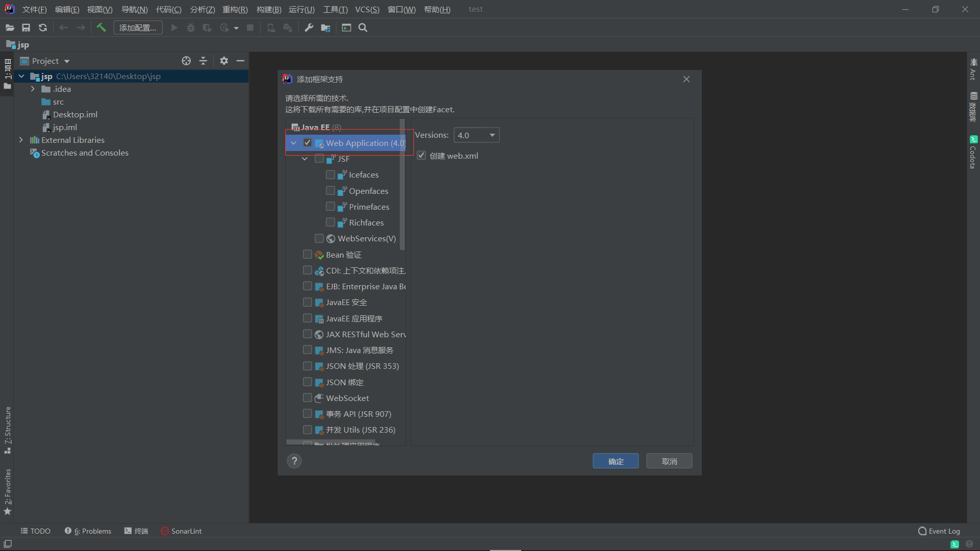Screen dimensions: 980x551
Task: Expand External Libraries node
Action: [21, 140]
